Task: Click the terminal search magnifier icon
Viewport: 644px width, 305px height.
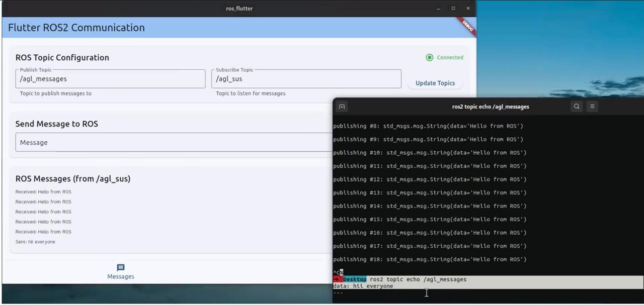Action: (577, 107)
